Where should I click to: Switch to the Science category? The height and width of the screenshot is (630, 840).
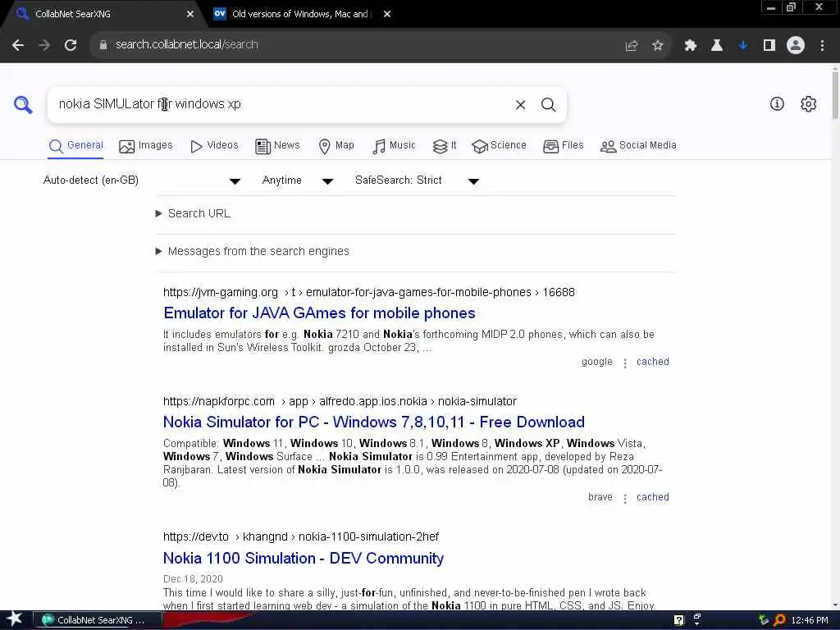(x=499, y=146)
